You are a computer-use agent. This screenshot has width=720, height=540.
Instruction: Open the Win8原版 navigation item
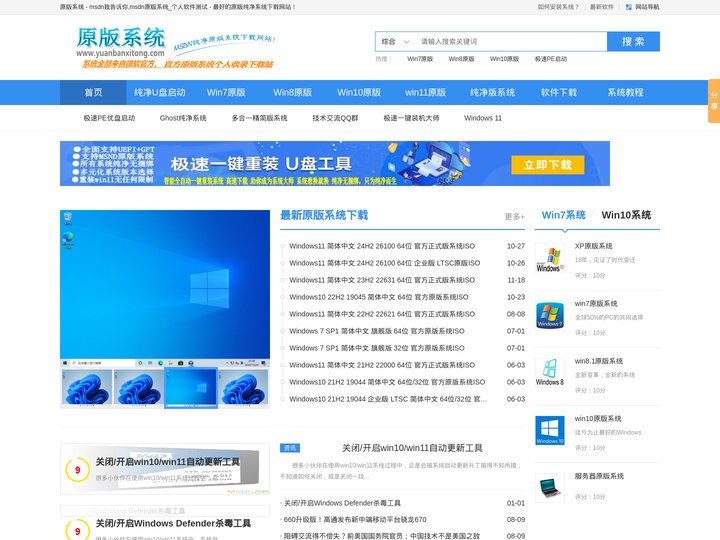(292, 92)
